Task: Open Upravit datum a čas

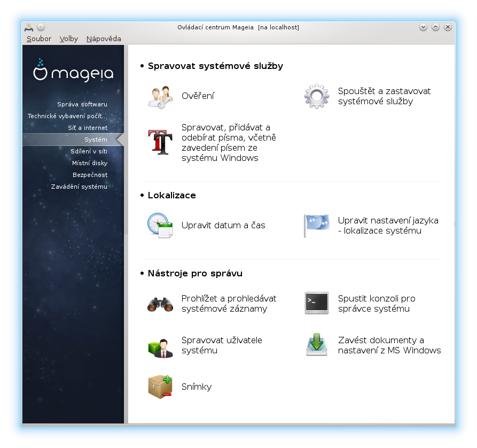Action: [223, 226]
